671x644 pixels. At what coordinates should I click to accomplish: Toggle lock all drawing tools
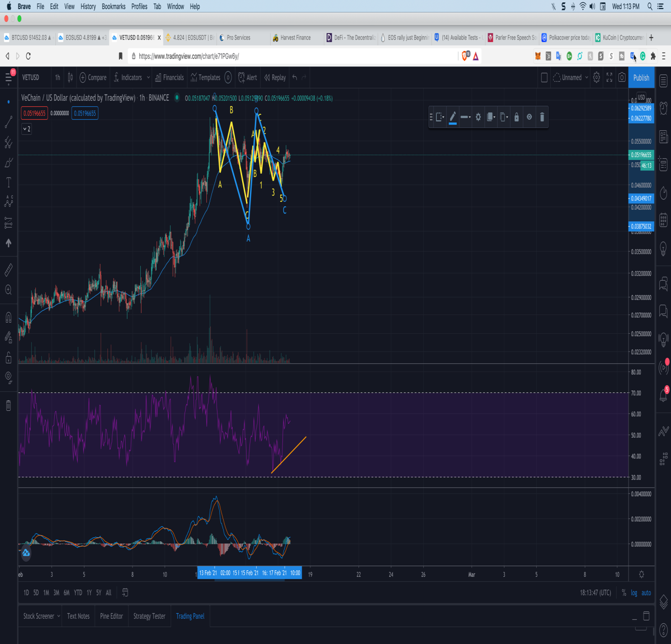pos(8,357)
